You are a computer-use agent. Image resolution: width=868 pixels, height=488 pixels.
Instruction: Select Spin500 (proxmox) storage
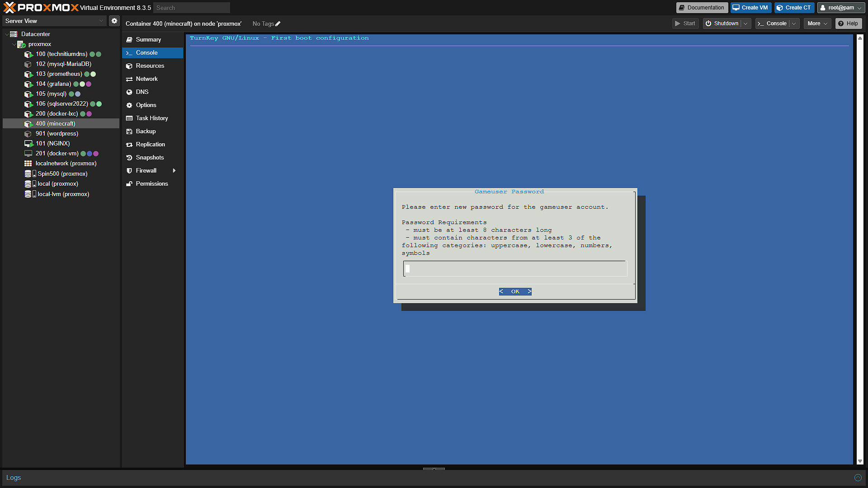61,174
